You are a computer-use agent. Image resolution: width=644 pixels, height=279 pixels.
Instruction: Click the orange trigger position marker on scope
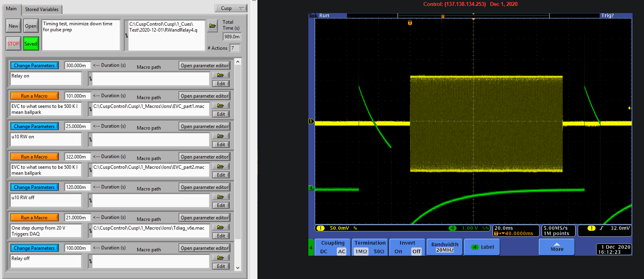coord(410,23)
